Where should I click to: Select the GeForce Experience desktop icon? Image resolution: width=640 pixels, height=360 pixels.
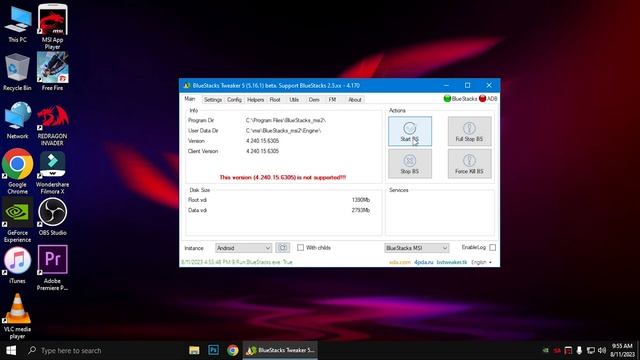click(18, 220)
